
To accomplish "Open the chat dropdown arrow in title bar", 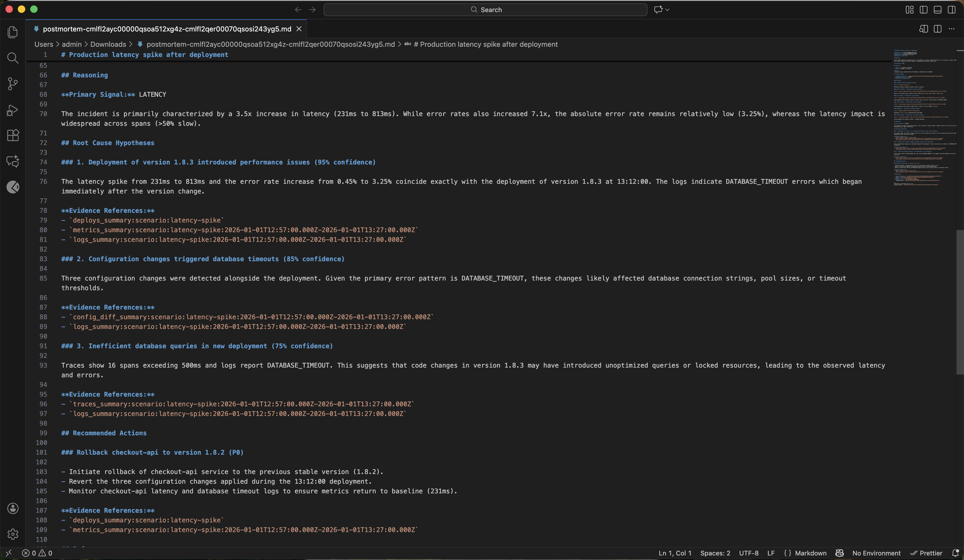I will (668, 10).
